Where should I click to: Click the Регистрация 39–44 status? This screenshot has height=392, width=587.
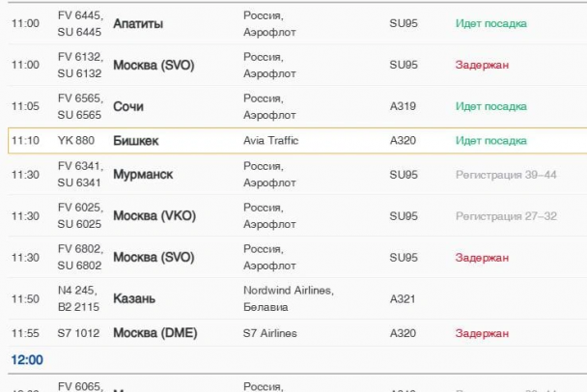pyautogui.click(x=506, y=175)
